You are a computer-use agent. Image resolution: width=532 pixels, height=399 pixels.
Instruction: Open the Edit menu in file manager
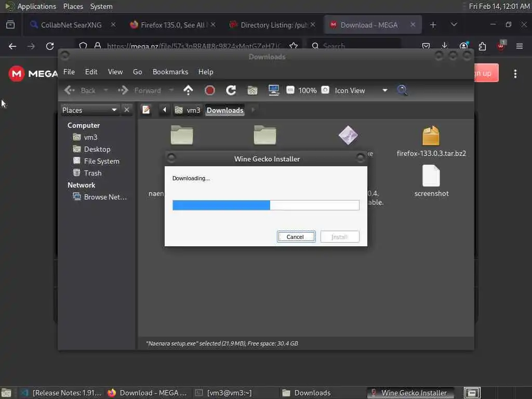91,72
